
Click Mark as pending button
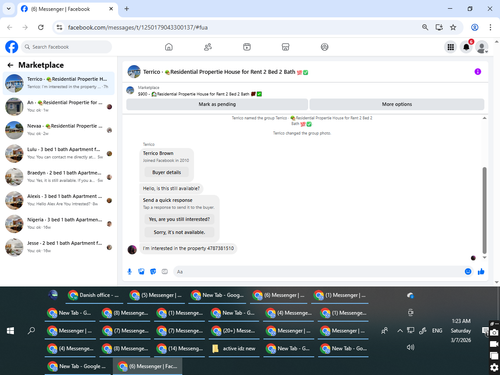click(x=217, y=104)
